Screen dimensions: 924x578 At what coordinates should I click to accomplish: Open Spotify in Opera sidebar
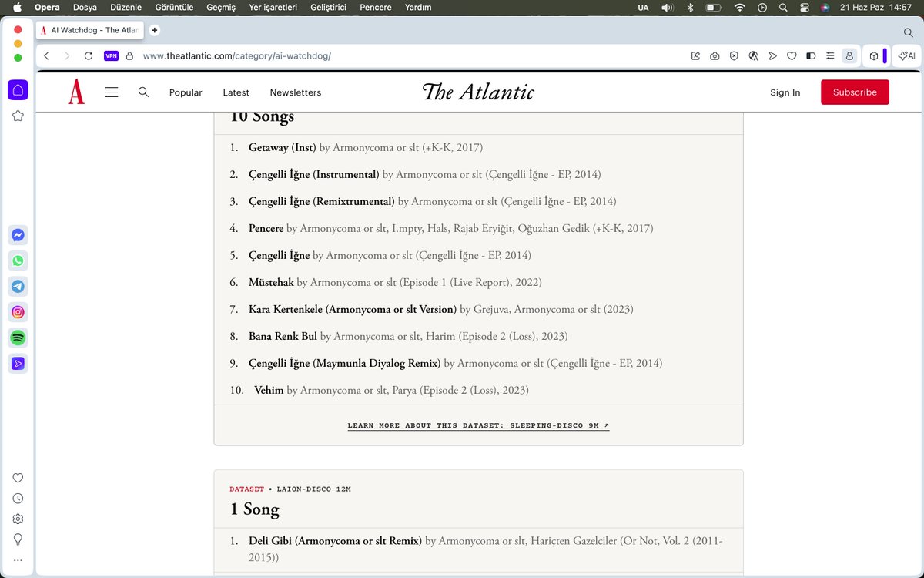(18, 338)
